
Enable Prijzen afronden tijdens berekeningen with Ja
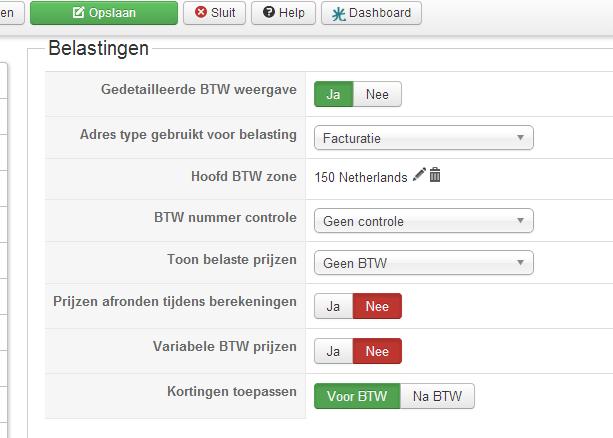334,306
